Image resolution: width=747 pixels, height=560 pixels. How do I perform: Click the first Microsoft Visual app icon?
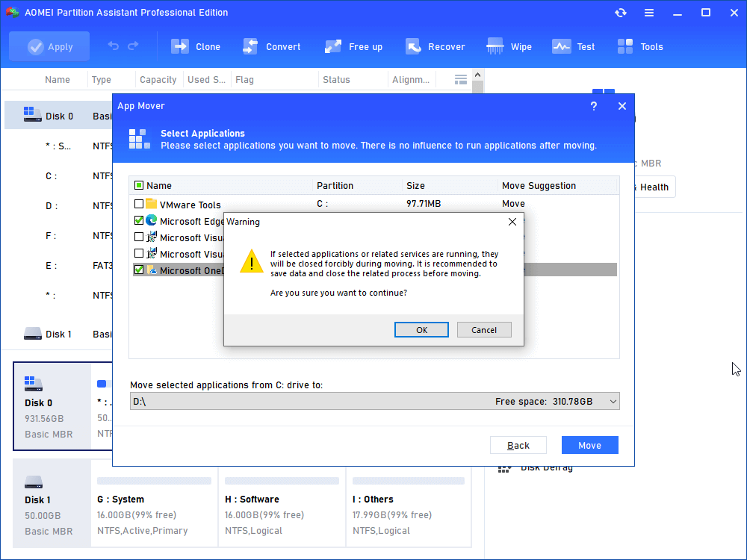[152, 237]
